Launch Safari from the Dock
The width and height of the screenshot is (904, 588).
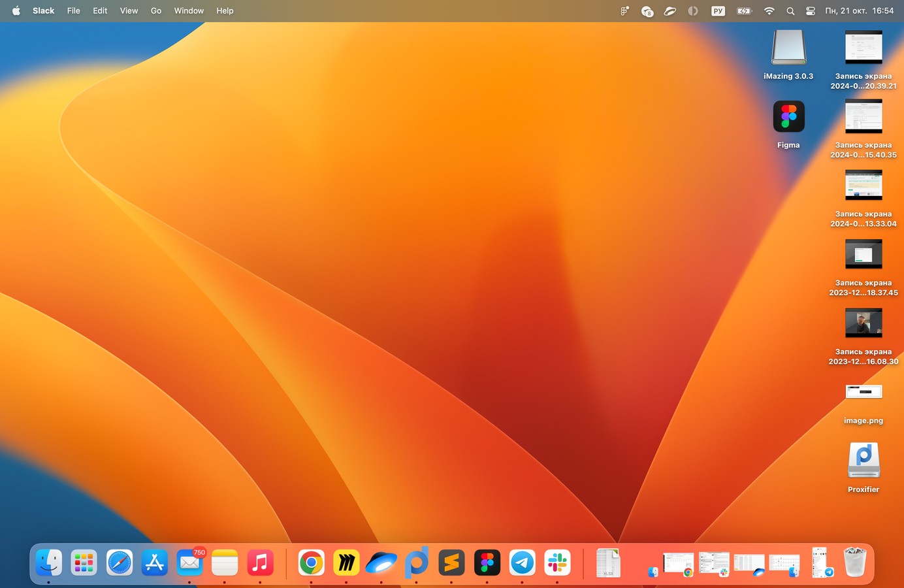[x=120, y=563]
